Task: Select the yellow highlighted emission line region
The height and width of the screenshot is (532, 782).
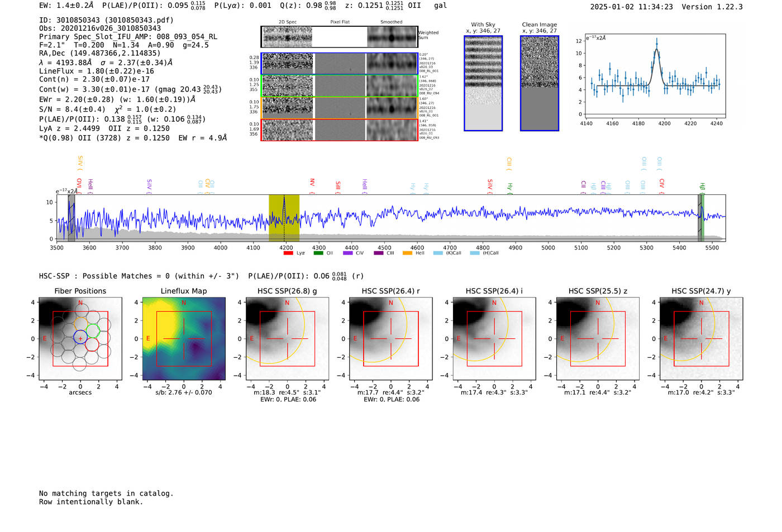Action: (x=284, y=218)
